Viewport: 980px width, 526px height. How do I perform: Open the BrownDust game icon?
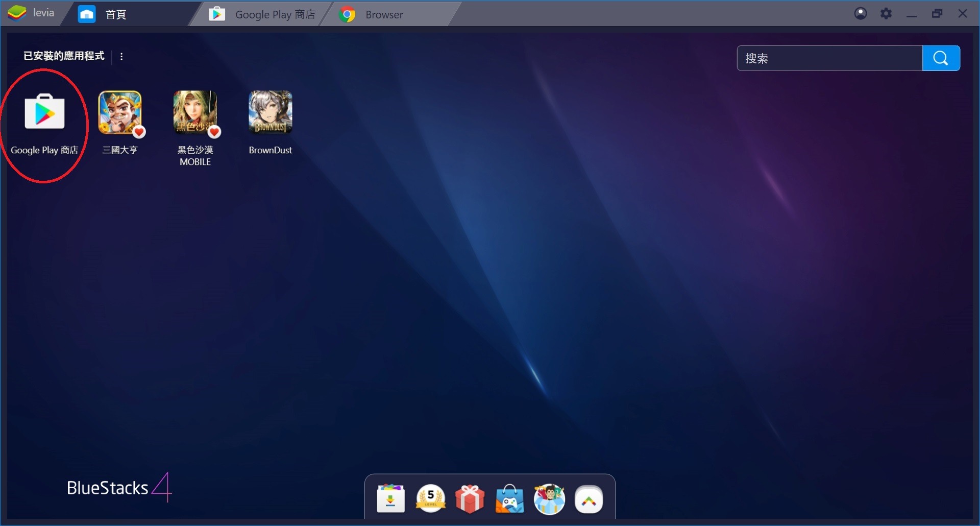[271, 112]
